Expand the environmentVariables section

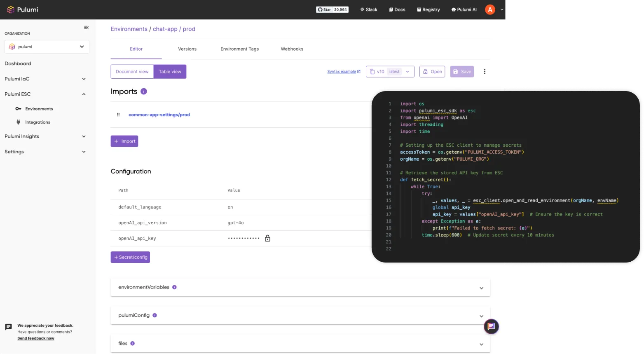tap(481, 288)
